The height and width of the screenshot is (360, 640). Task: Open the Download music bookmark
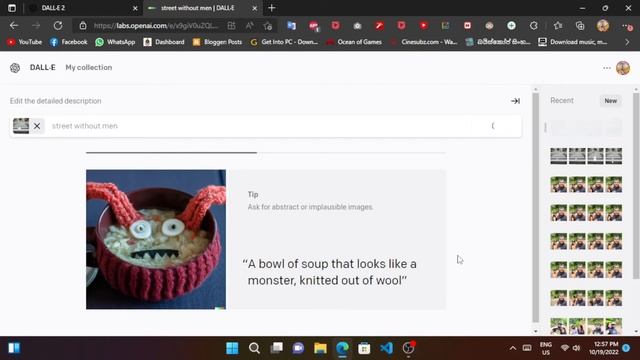click(573, 42)
